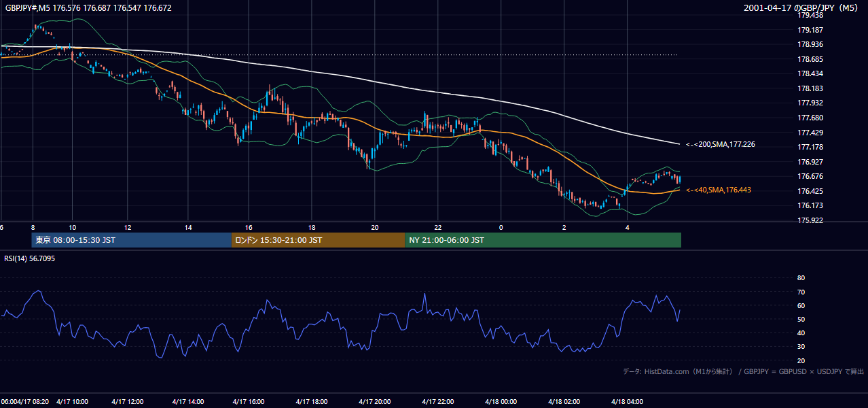Click the 177.178 price axis value
The height and width of the screenshot is (408, 868).
[x=810, y=147]
